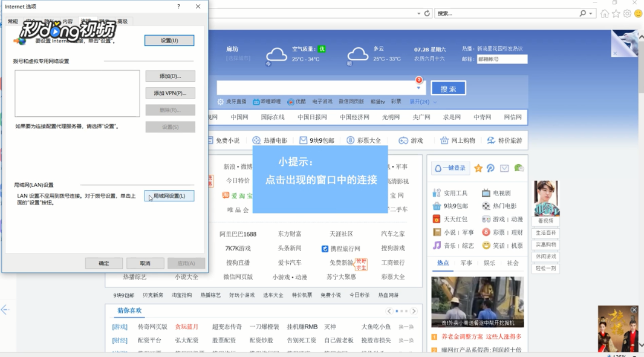
Task: Click the 添加(D)... button
Action: pyautogui.click(x=170, y=76)
